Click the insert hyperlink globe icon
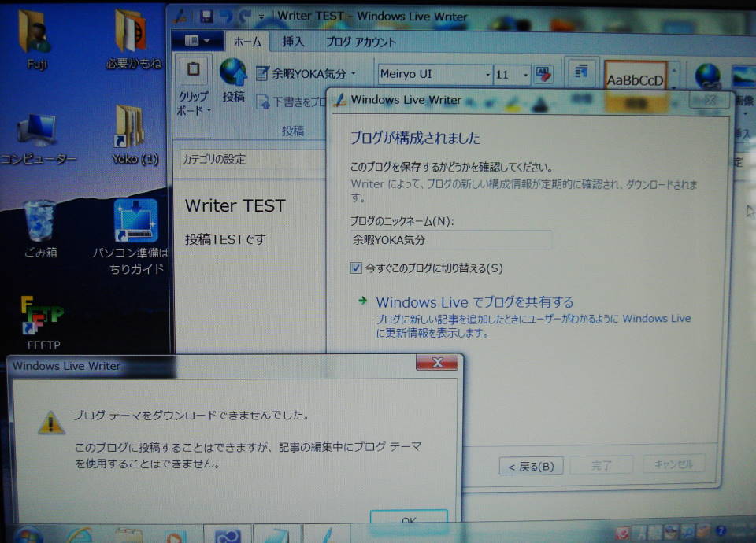Image resolution: width=756 pixels, height=543 pixels. pos(706,77)
